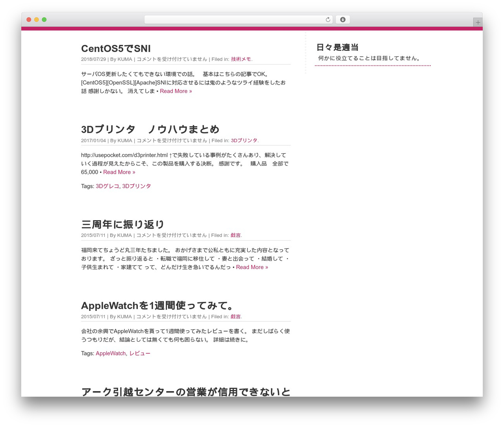Open the 3Dプリンタ ノウハウまとめ post title
504x427 pixels.
pos(150,129)
